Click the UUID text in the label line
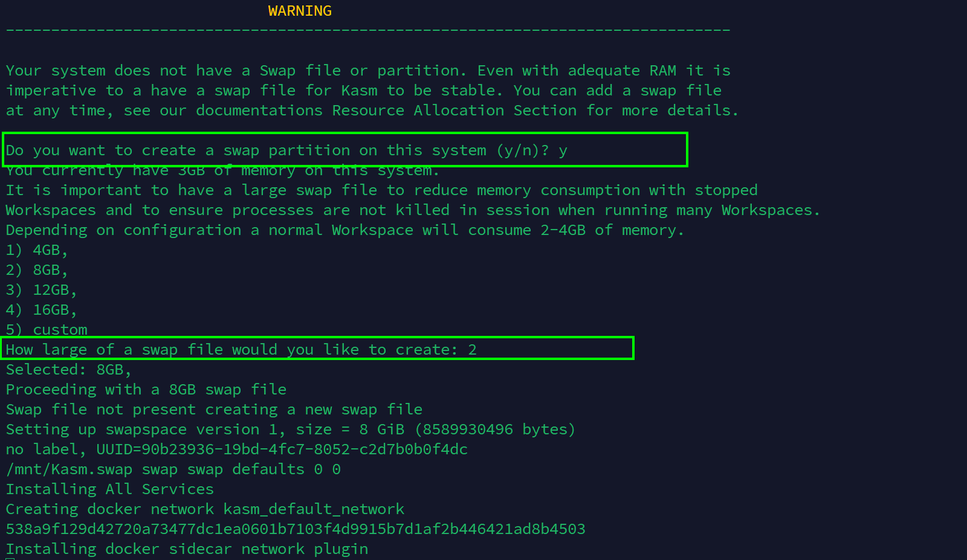This screenshot has width=967, height=560. click(282, 449)
